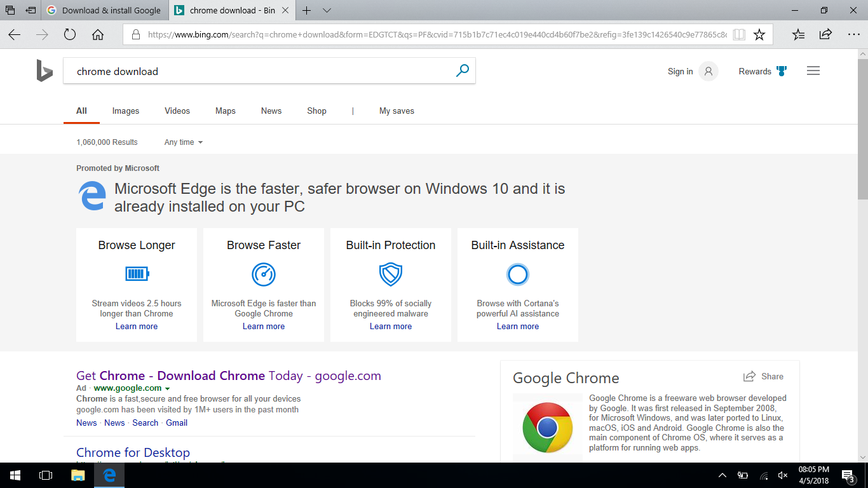
Task: Open a new tab with plus button
Action: (x=307, y=10)
